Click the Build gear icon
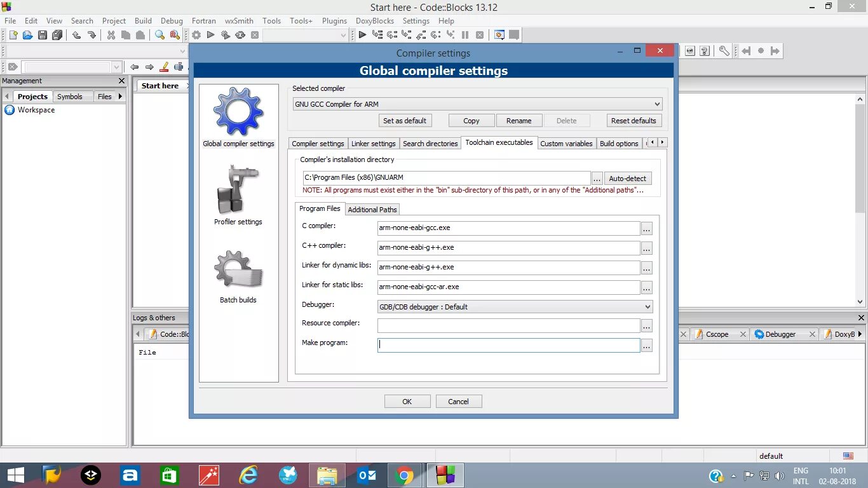868x488 pixels. click(196, 36)
